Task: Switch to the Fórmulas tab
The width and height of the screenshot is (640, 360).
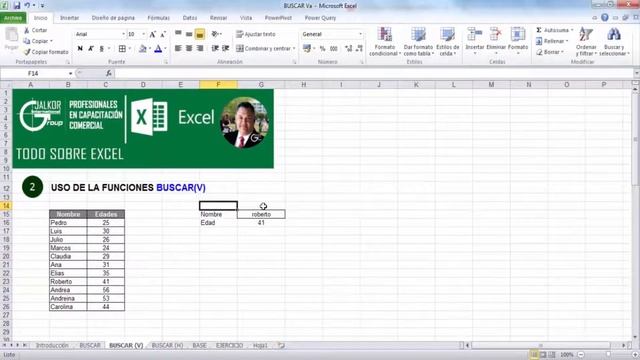Action: [x=158, y=18]
